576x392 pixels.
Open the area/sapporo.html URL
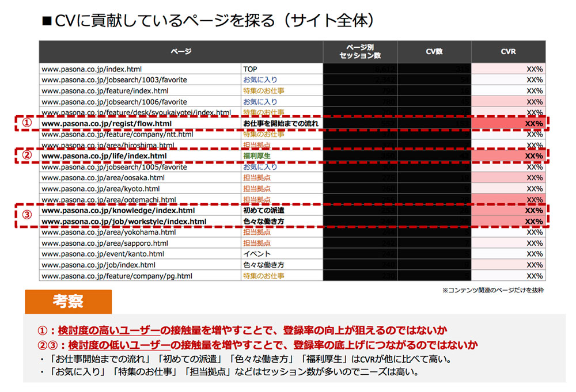105,243
